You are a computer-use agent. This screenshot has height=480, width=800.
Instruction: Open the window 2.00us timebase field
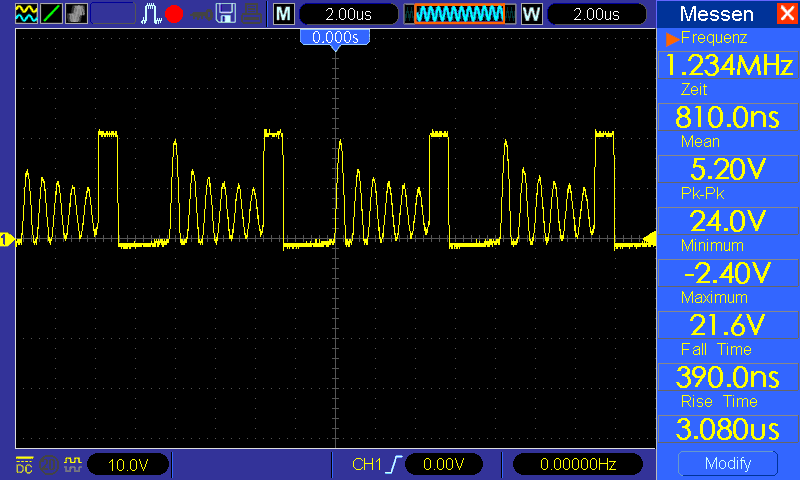596,14
